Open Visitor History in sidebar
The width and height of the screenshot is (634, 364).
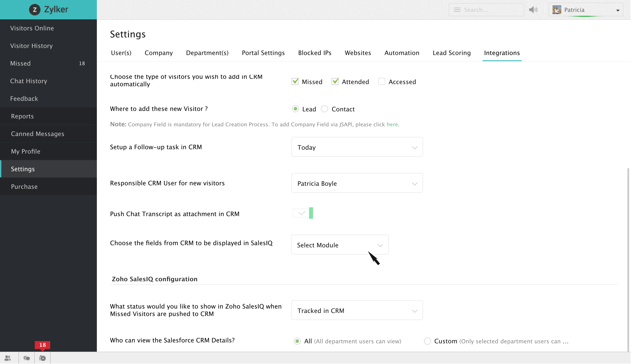tap(49, 46)
